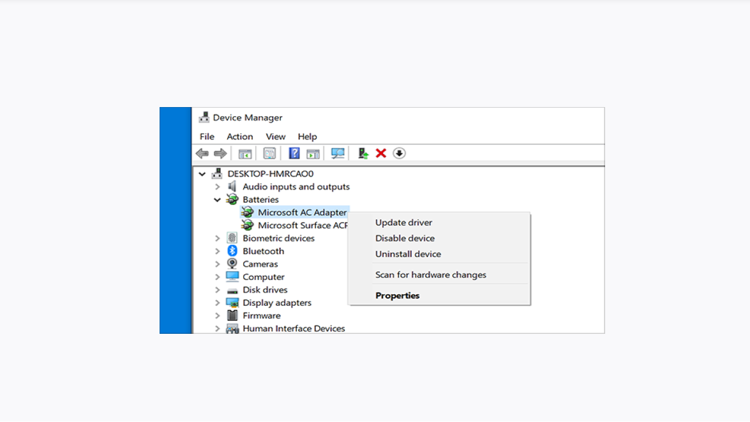Click the Forward arrow toolbar icon
This screenshot has width=750, height=422.
(220, 153)
